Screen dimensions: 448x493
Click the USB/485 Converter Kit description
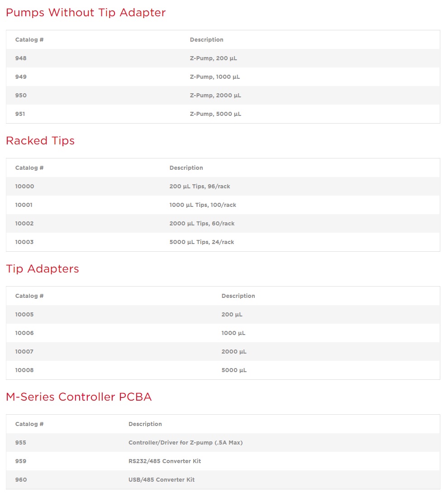[162, 480]
